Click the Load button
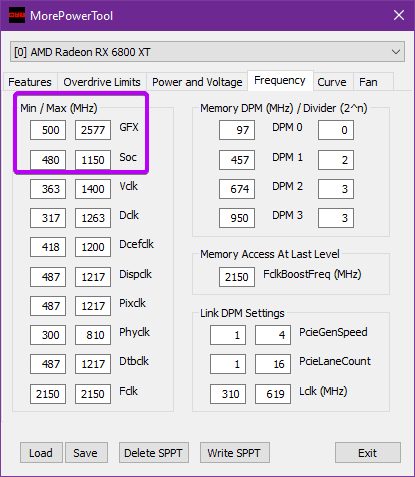The width and height of the screenshot is (415, 477). pyautogui.click(x=41, y=453)
